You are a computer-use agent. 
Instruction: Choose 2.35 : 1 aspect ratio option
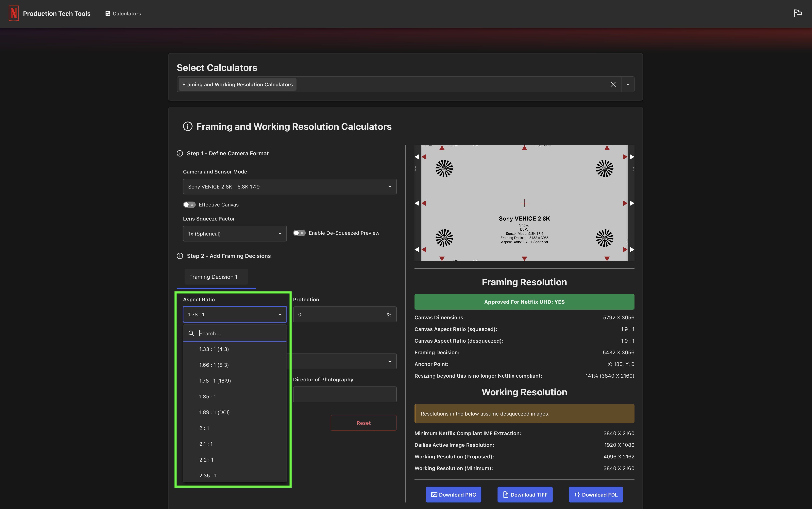click(x=208, y=475)
